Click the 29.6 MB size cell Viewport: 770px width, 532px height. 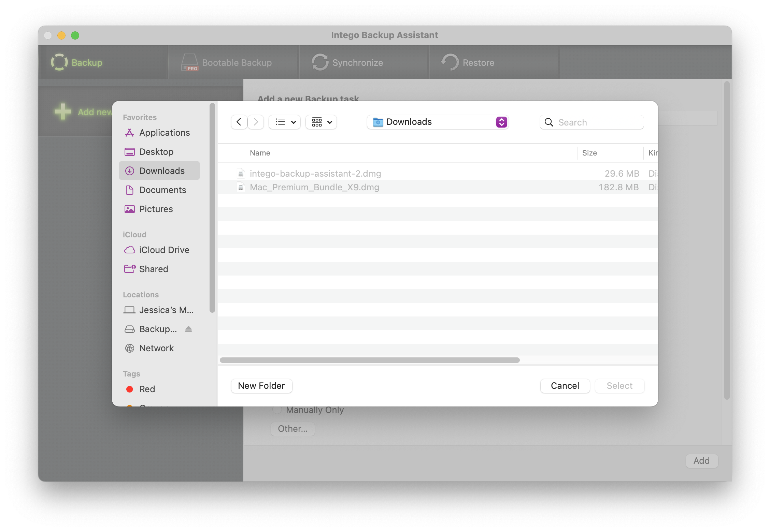click(622, 174)
